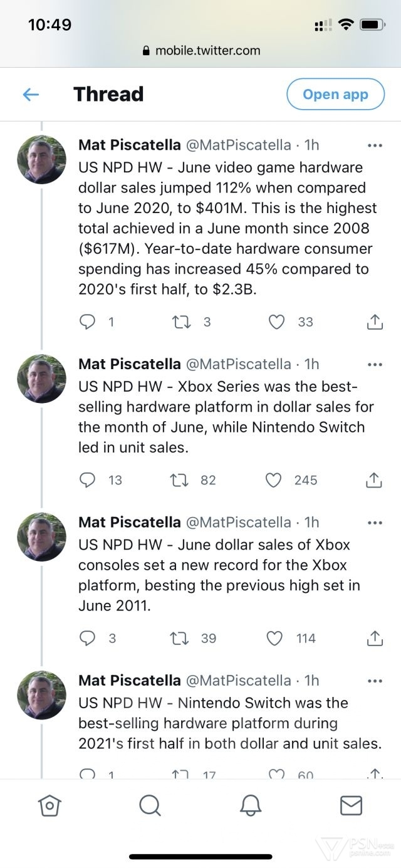401x868 pixels.
Task: Open more options on Xbox Series tweet
Action: pos(375,364)
